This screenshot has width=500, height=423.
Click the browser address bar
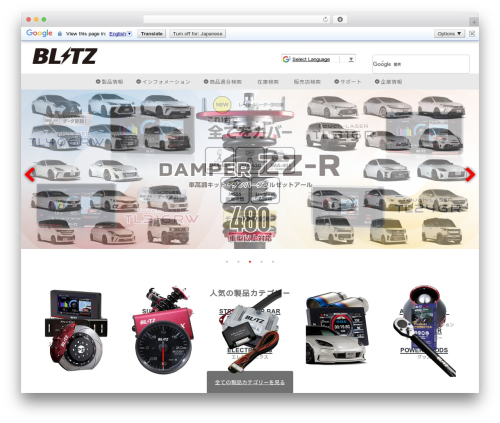(x=237, y=19)
